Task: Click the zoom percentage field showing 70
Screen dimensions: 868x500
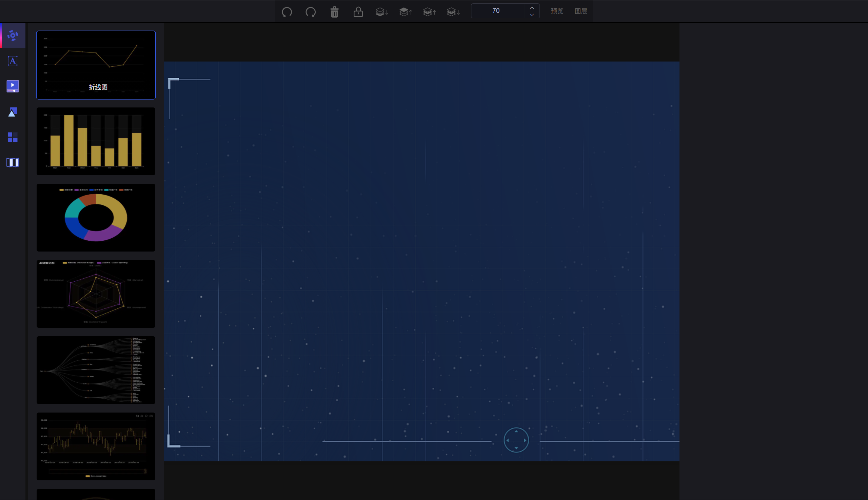Action: pyautogui.click(x=496, y=11)
